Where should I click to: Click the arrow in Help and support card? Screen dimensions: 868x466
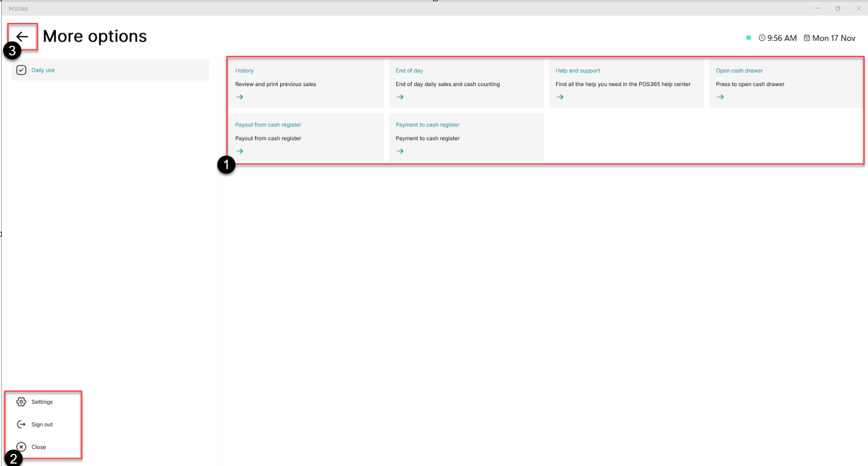(560, 97)
